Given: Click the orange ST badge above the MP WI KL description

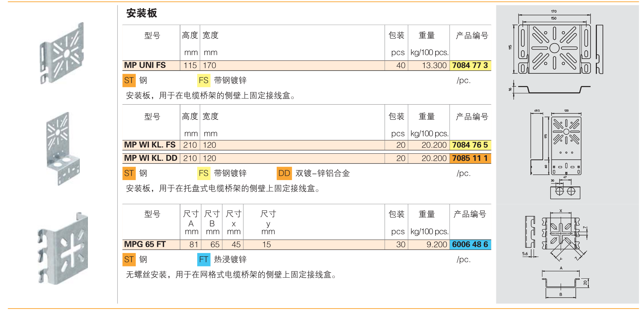Looking at the screenshot, I should coord(129,173).
